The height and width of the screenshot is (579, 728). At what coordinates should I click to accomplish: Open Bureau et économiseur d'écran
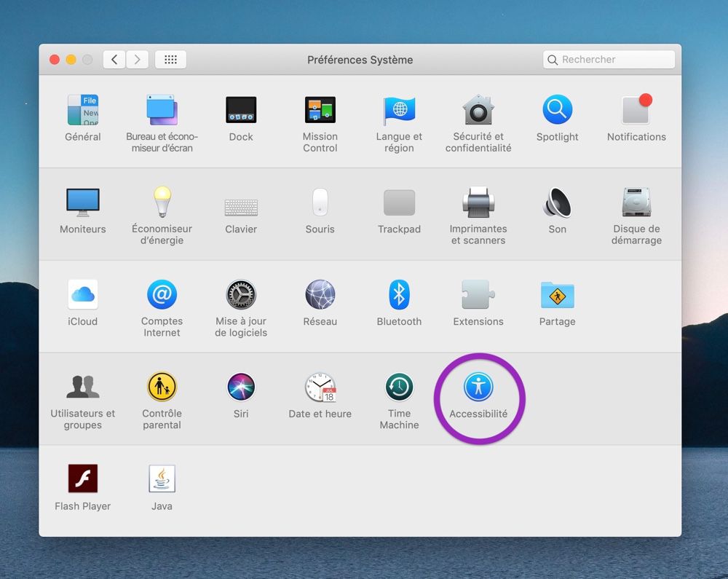(162, 110)
